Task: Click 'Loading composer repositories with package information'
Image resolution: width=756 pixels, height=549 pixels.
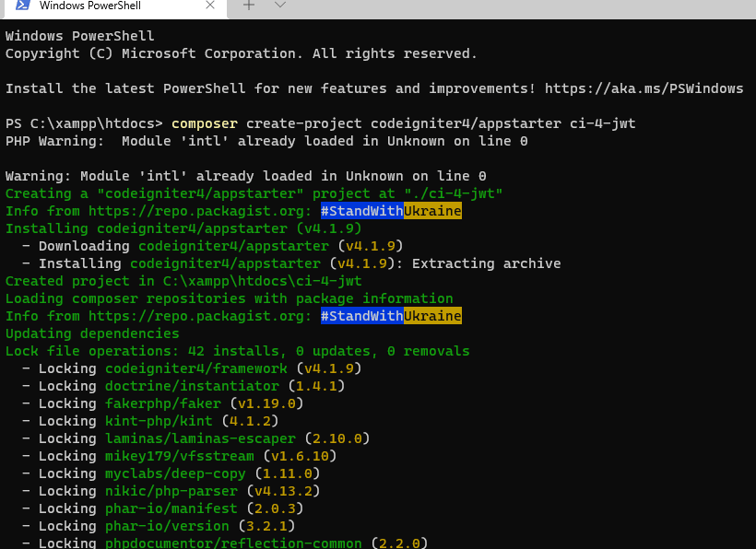Action: click(229, 298)
